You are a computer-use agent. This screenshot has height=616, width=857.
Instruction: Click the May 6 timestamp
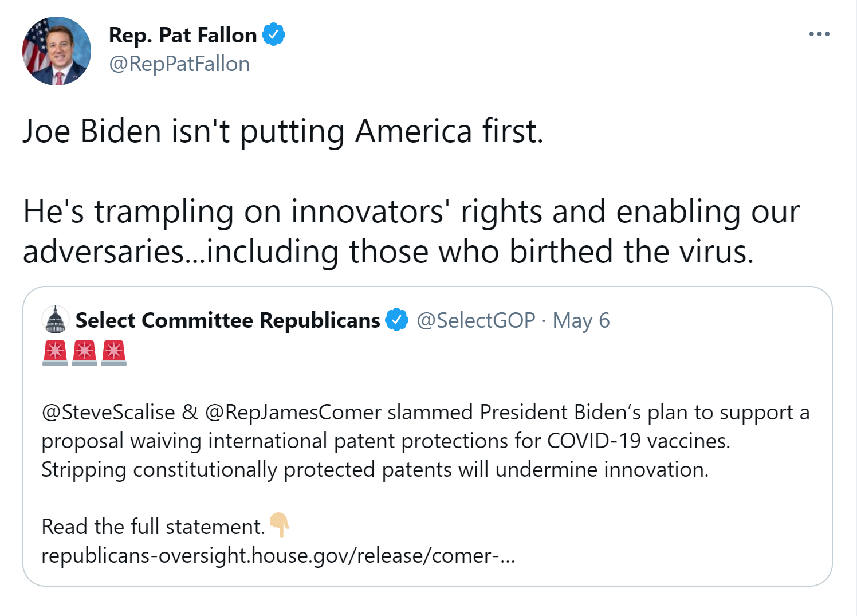tap(581, 320)
